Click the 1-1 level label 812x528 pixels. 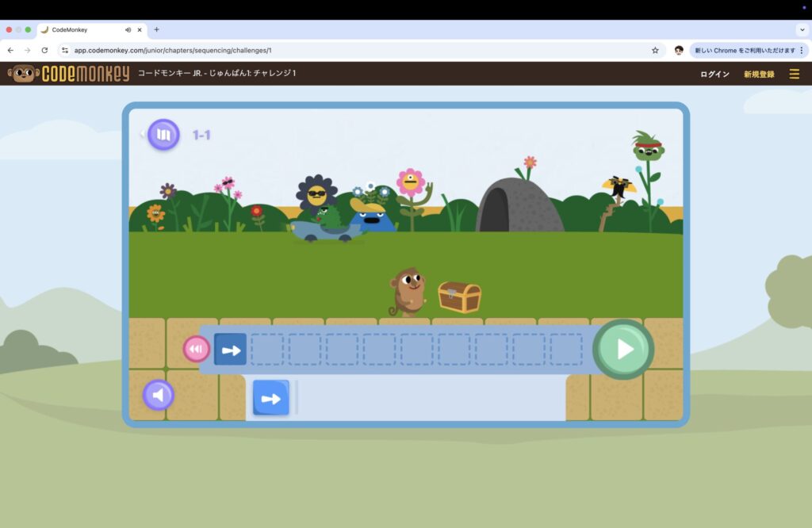tap(201, 135)
